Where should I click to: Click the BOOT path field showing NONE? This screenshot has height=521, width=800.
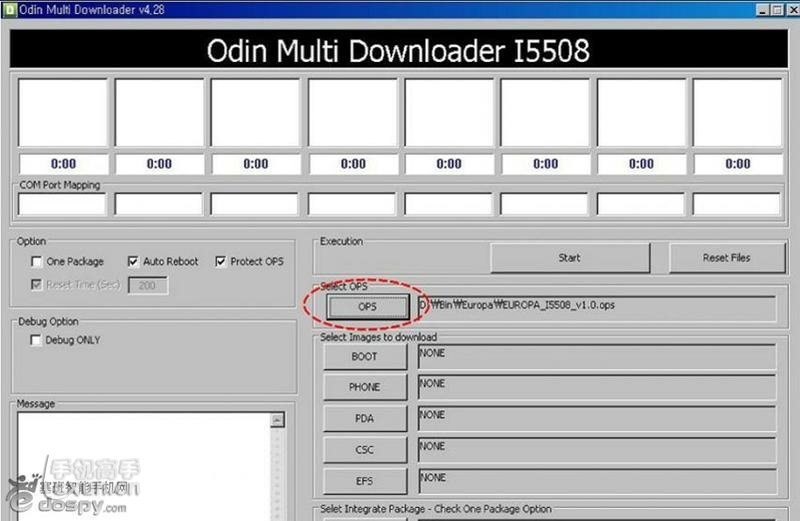pyautogui.click(x=597, y=357)
